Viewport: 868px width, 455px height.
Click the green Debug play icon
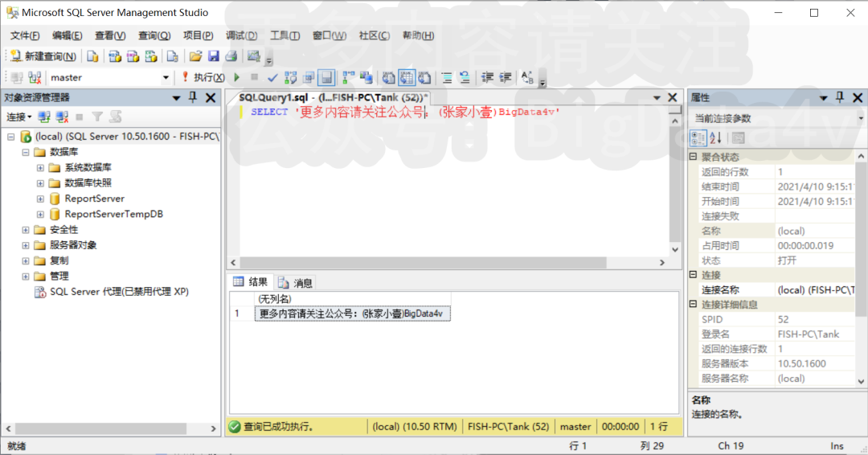click(x=237, y=77)
